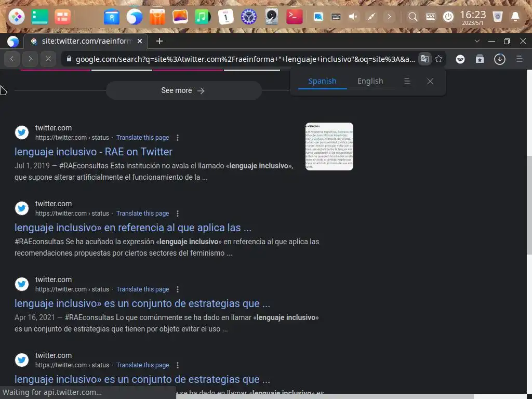Click the lock site info icon

69,59
